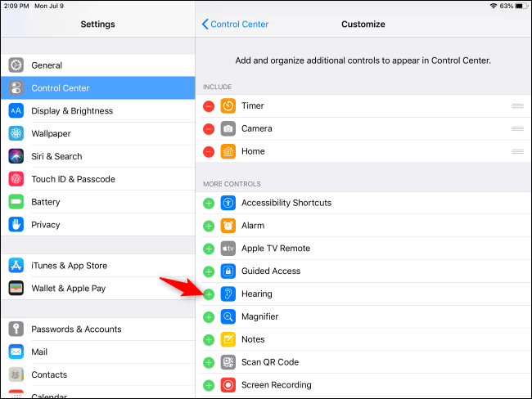Go back to Control Center
This screenshot has height=399, width=532.
[235, 25]
